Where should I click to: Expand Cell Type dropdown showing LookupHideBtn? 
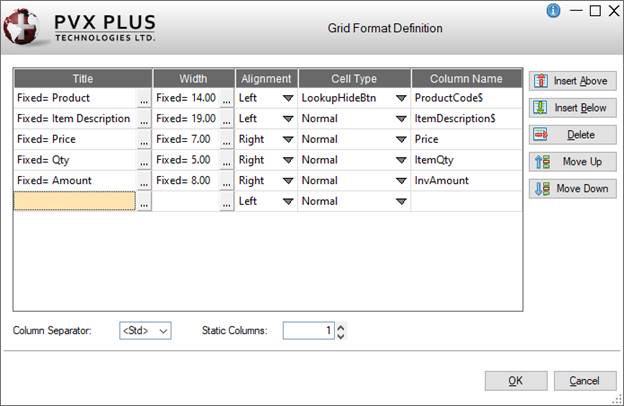coord(401,99)
